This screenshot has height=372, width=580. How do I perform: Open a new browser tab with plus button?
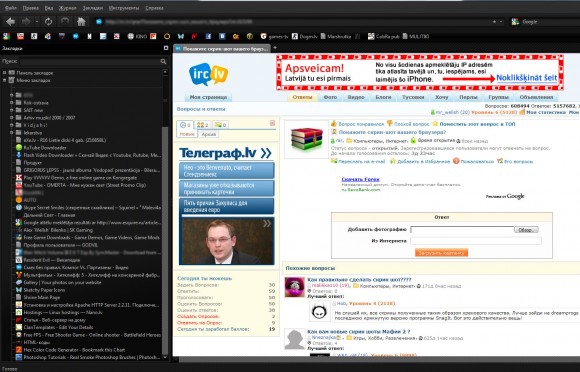[275, 48]
